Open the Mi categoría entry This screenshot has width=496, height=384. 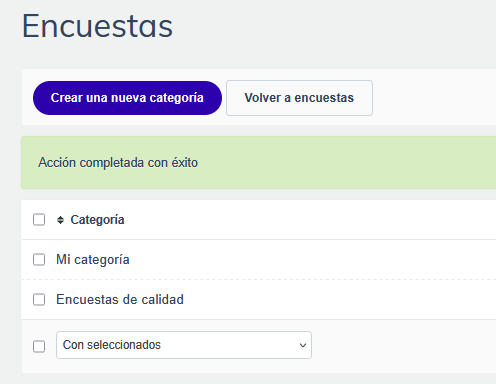tap(93, 260)
